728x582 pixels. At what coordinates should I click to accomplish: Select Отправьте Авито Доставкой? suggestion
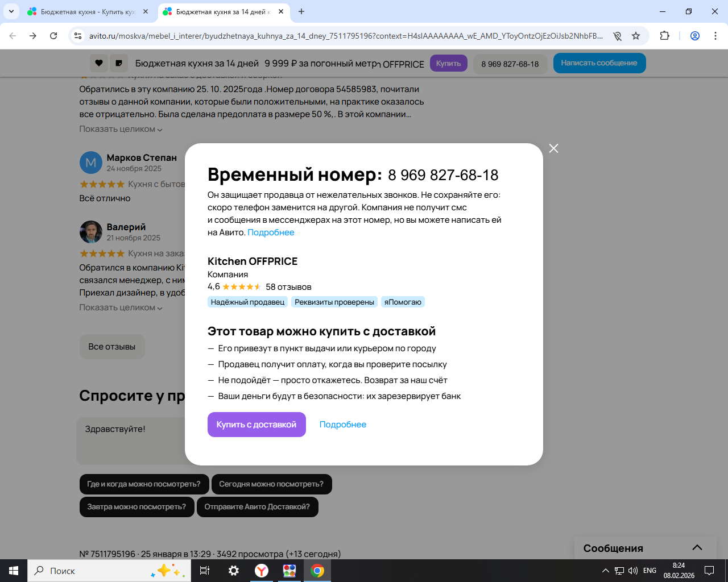pos(257,507)
